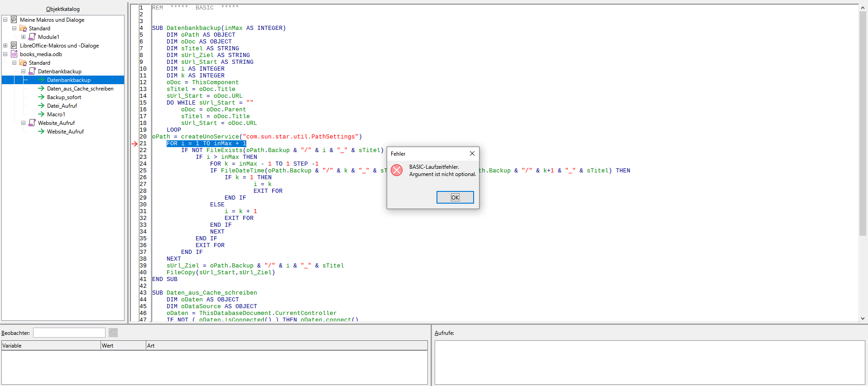Select LibreOffice-Makros und -Dialoge label

point(59,46)
